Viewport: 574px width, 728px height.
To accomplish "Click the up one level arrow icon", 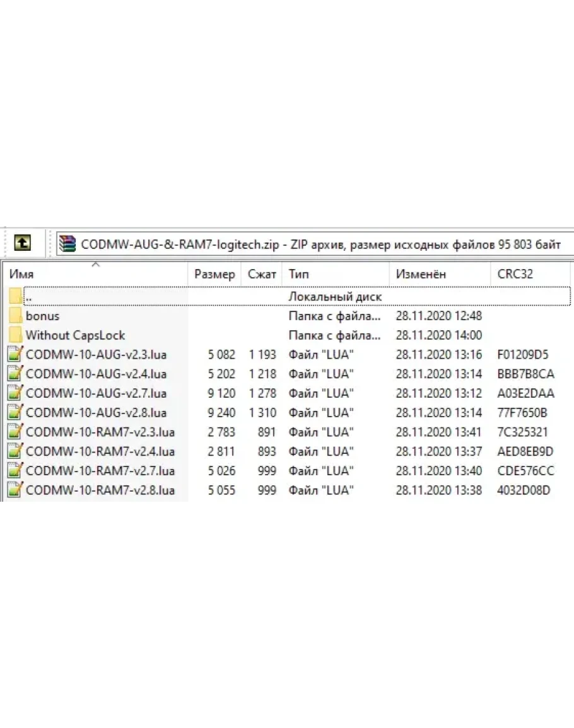I will point(23,243).
